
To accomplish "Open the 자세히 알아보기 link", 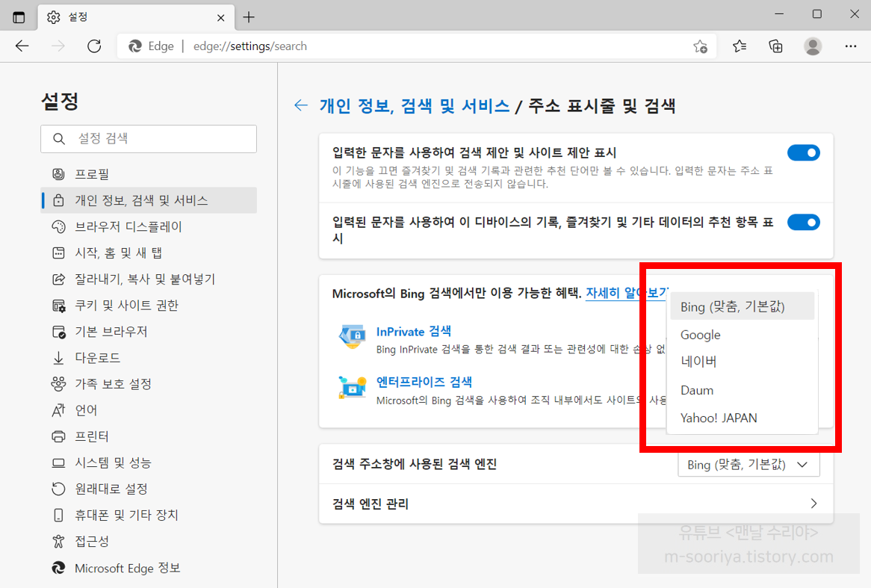I will pos(627,293).
